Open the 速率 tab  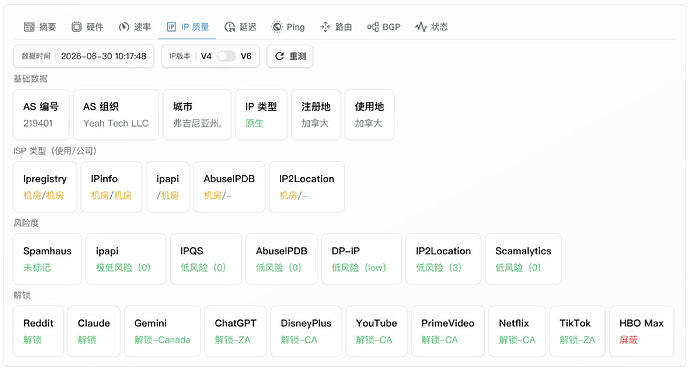pyautogui.click(x=135, y=27)
